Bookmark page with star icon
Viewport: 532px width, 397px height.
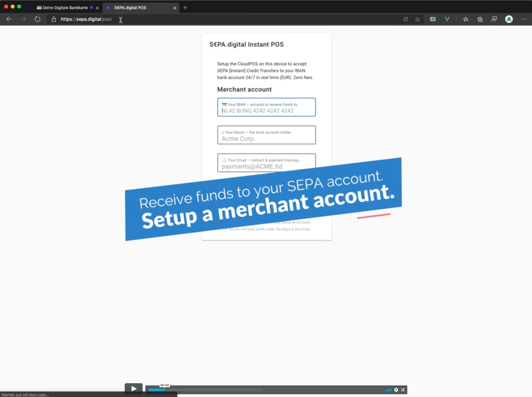[417, 19]
